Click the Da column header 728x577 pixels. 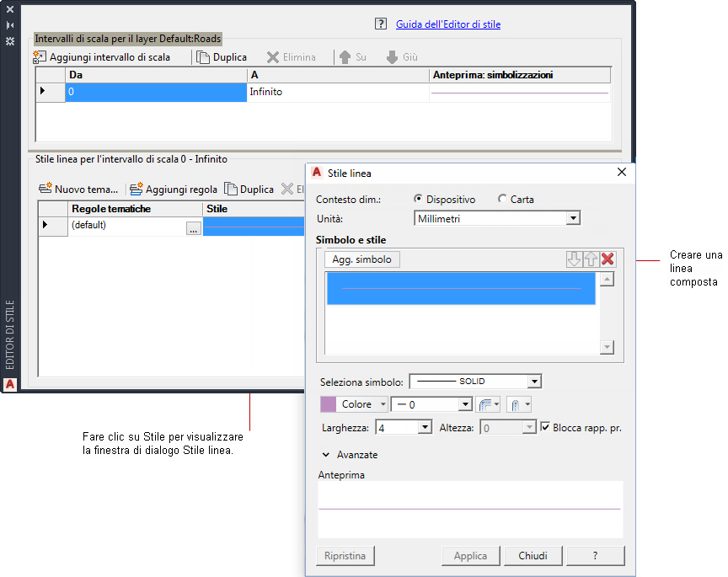(x=156, y=75)
